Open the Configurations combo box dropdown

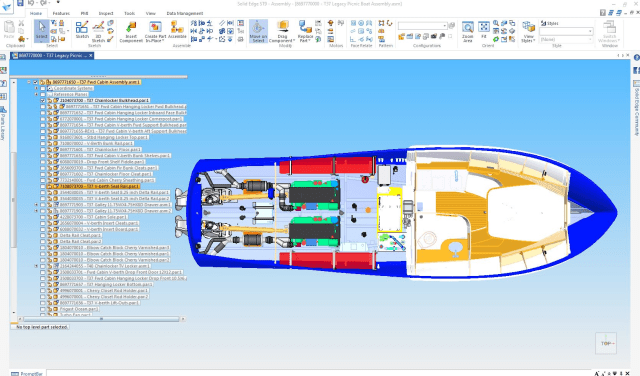pos(444,26)
